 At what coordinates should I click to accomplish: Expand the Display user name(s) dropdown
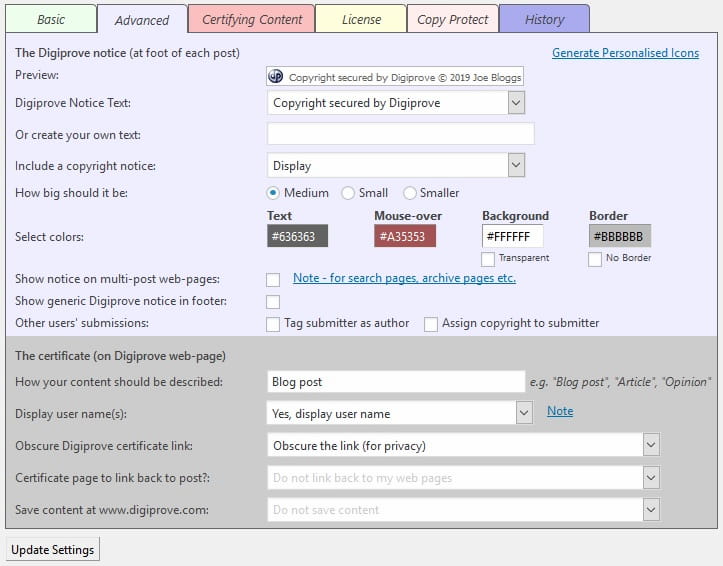pyautogui.click(x=399, y=413)
